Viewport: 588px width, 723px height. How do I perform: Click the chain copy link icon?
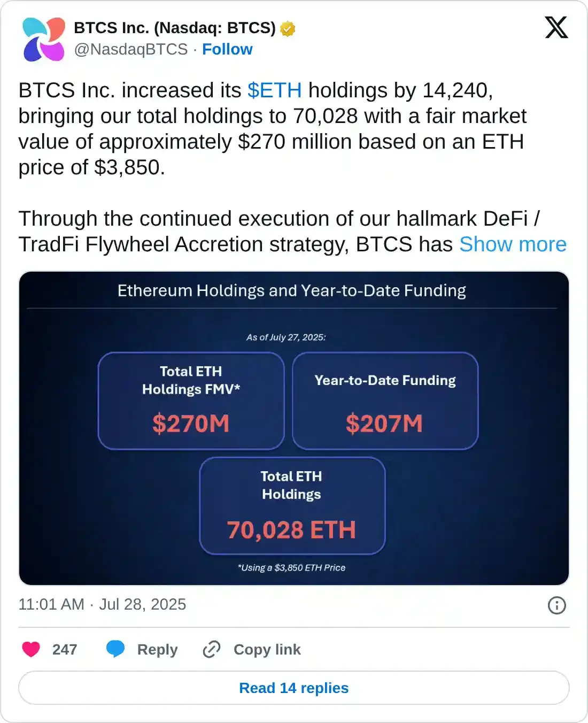click(x=212, y=649)
